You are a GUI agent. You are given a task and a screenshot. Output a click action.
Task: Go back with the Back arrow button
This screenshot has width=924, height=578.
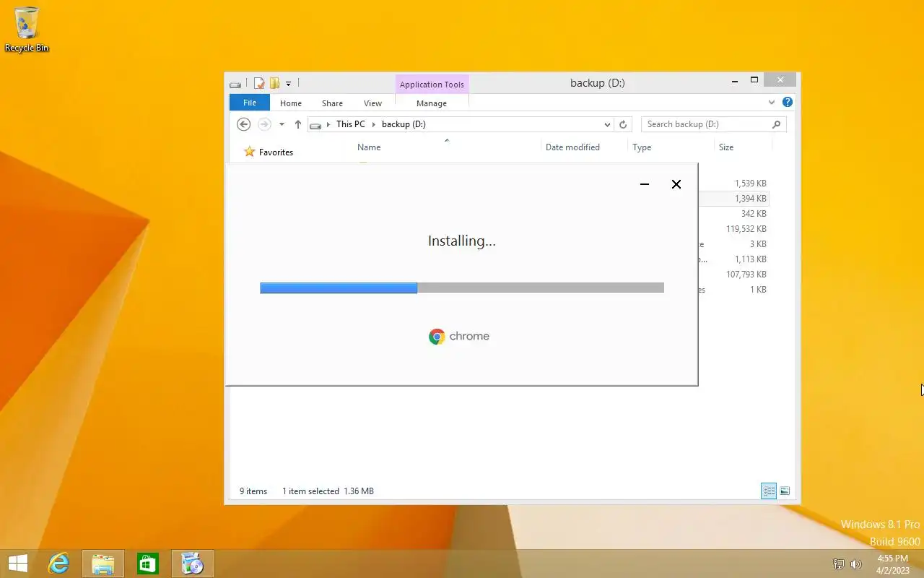click(x=244, y=124)
